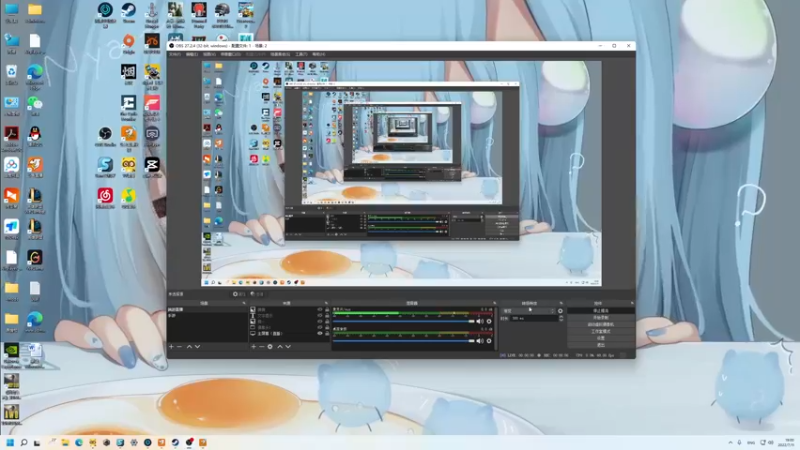This screenshot has height=450, width=800.
Task: Pop out the Scenes dock panel
Action: coord(244,303)
